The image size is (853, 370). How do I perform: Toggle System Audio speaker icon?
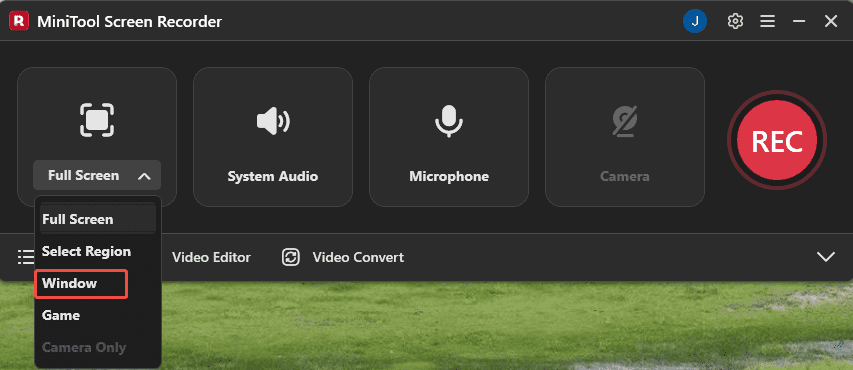(273, 120)
